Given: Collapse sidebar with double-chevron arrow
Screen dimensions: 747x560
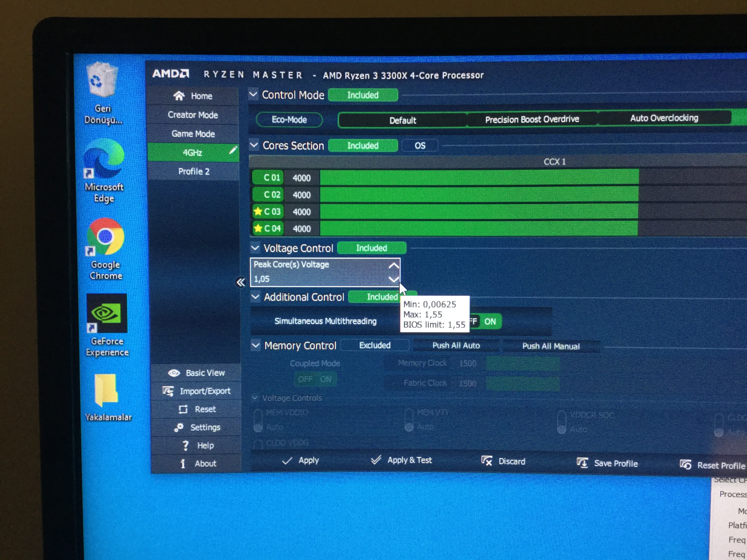Looking at the screenshot, I should [241, 282].
